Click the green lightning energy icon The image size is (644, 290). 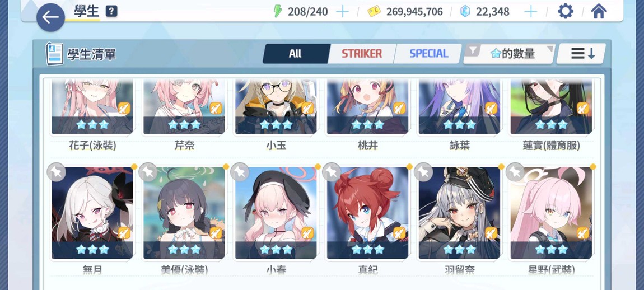pyautogui.click(x=278, y=12)
